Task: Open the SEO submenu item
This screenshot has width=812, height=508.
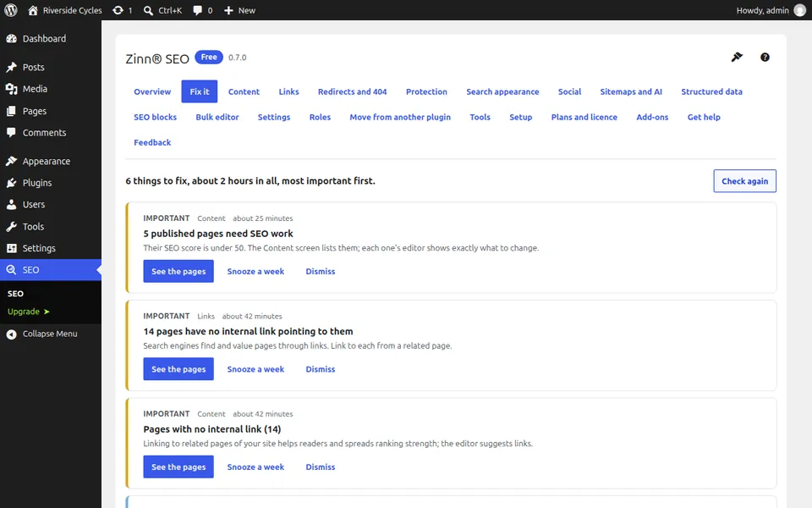Action: (15, 294)
